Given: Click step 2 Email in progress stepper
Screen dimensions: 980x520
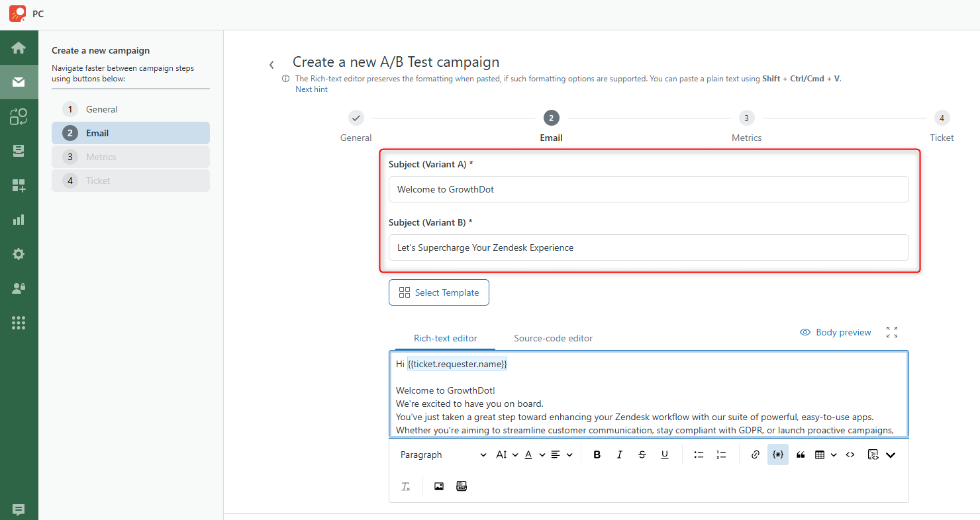Looking at the screenshot, I should (551, 118).
